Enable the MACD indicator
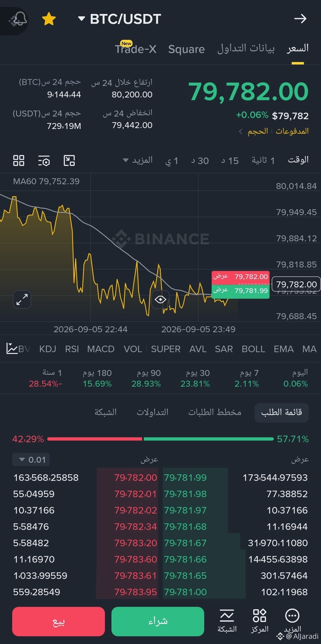Screen dimensions: 321x644 101,349
